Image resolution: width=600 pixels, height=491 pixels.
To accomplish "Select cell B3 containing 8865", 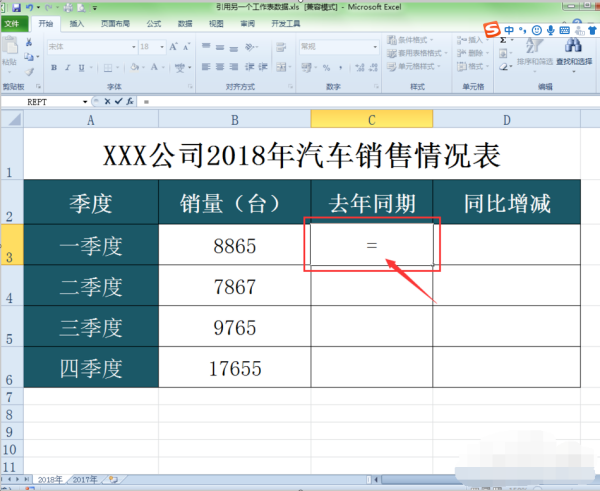I will pyautogui.click(x=235, y=245).
